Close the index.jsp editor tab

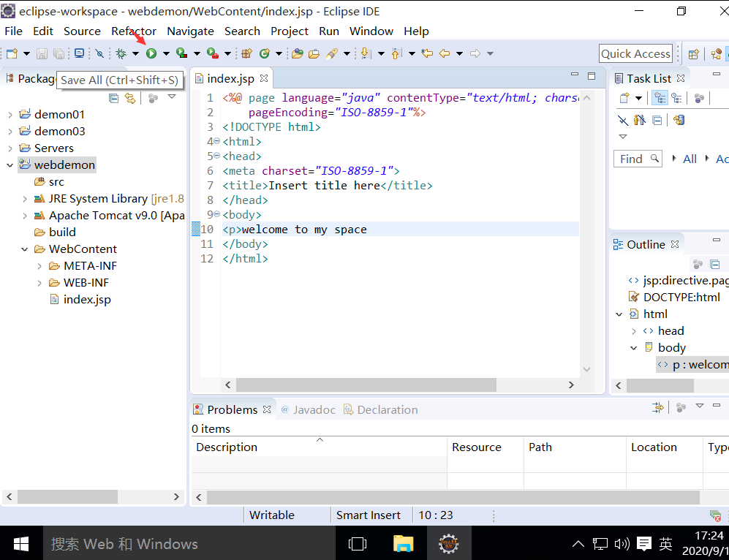(x=264, y=78)
